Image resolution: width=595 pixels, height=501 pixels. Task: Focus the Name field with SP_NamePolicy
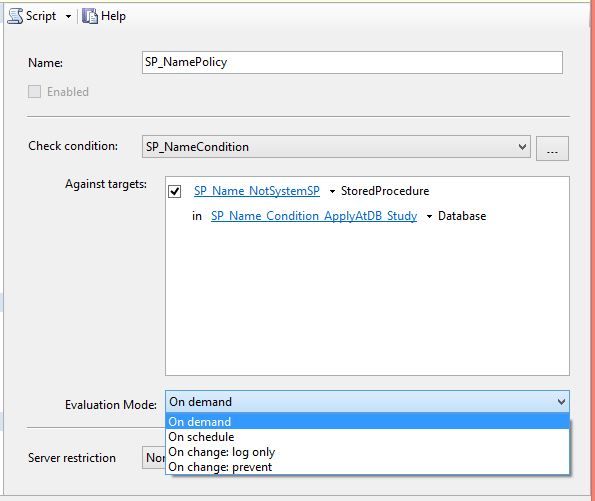[352, 63]
